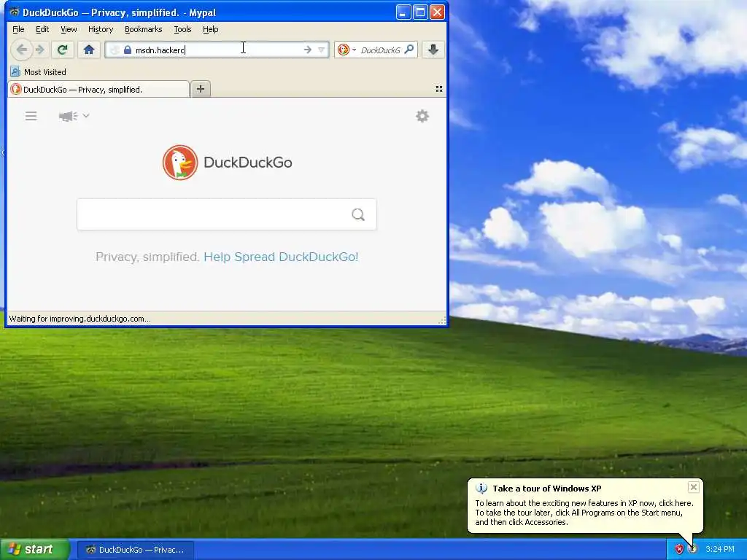747x560 pixels.
Task: Open DuckDuckGo settings gear
Action: [422, 116]
